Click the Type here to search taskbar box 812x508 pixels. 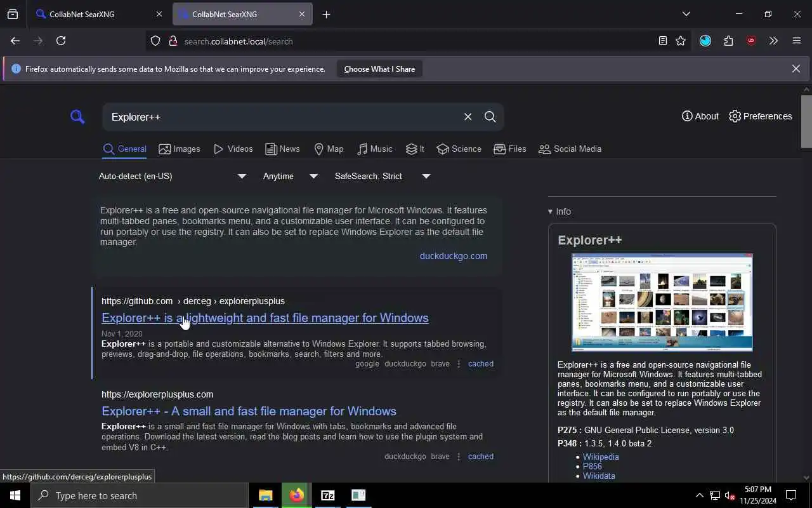point(140,495)
